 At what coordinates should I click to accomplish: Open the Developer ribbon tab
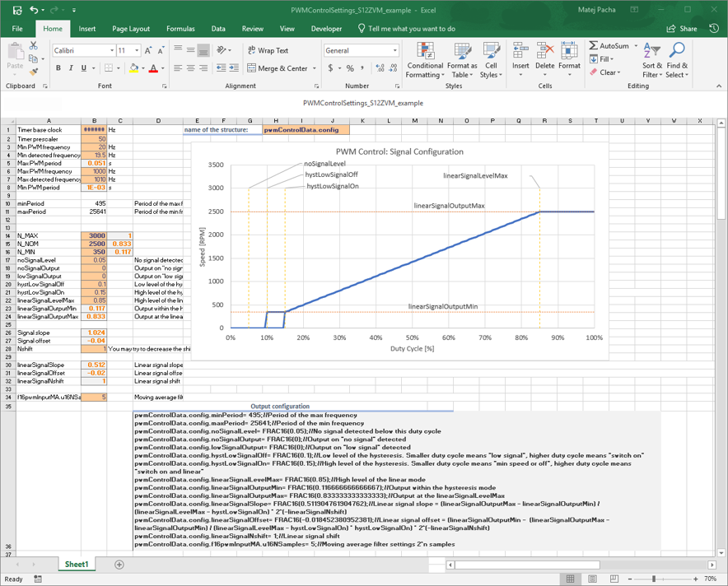pyautogui.click(x=326, y=27)
